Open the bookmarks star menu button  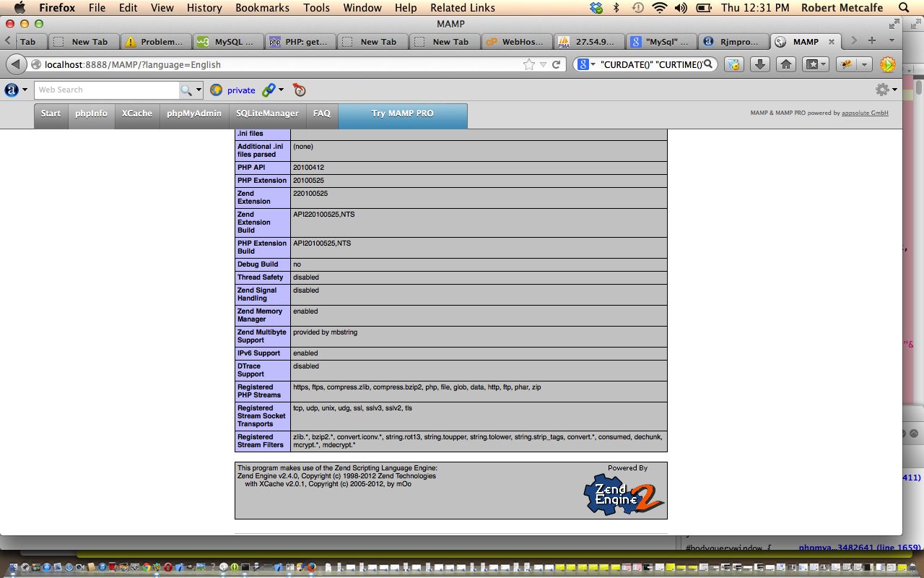tap(815, 64)
